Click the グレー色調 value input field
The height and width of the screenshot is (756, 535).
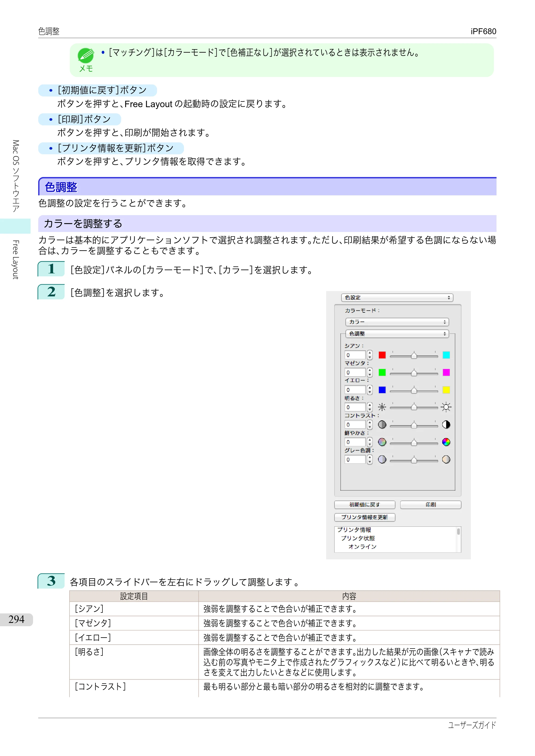pos(355,460)
